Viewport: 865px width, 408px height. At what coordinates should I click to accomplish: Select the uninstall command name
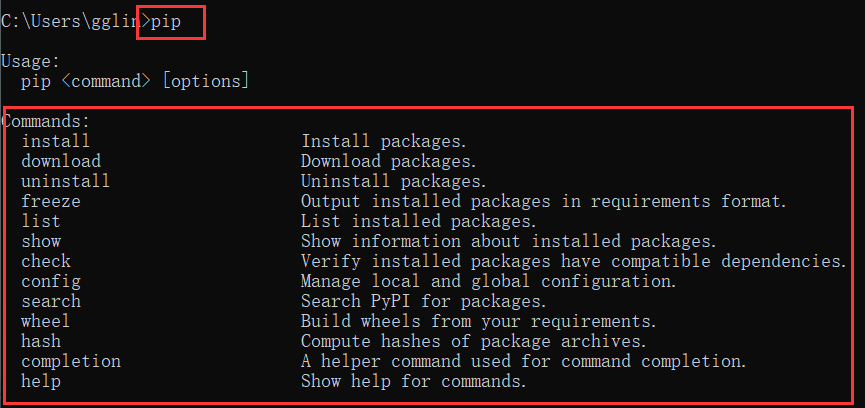pyautogui.click(x=66, y=181)
